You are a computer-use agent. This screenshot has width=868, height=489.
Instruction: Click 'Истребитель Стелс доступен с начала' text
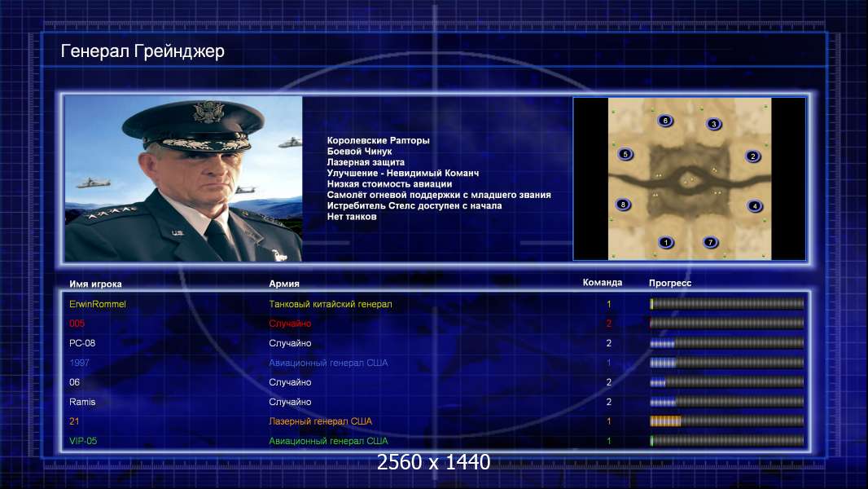(x=414, y=205)
